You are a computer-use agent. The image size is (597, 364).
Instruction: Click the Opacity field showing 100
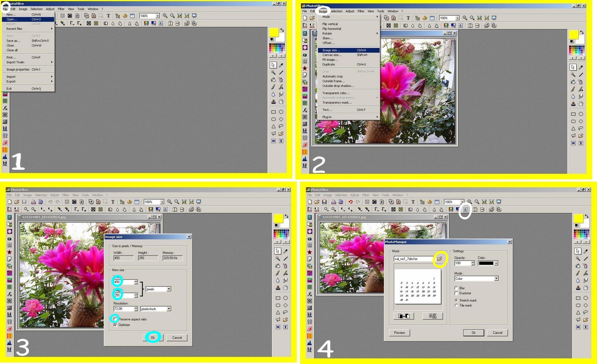point(462,263)
